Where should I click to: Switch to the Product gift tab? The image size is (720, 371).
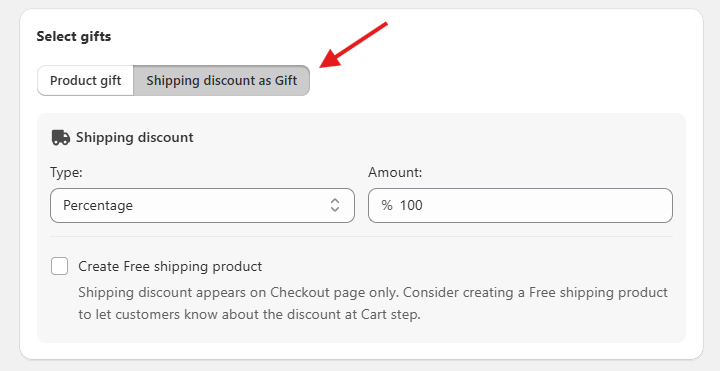[x=85, y=80]
